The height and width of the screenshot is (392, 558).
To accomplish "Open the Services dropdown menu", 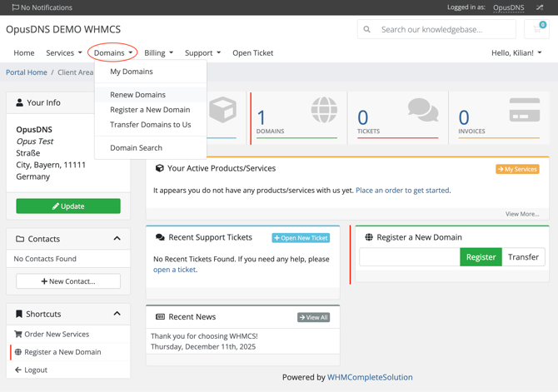I will coord(64,52).
